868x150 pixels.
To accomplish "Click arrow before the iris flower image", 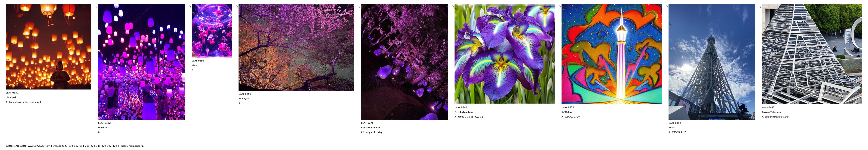I will pos(451,7).
